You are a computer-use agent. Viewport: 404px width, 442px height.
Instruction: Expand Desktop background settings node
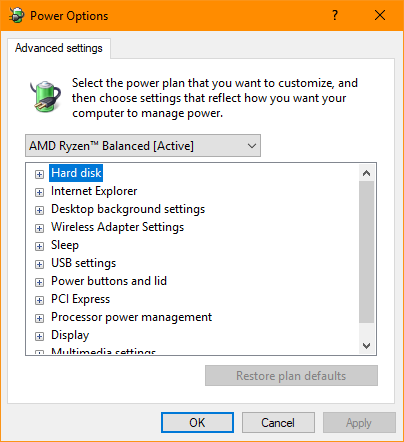click(x=39, y=210)
